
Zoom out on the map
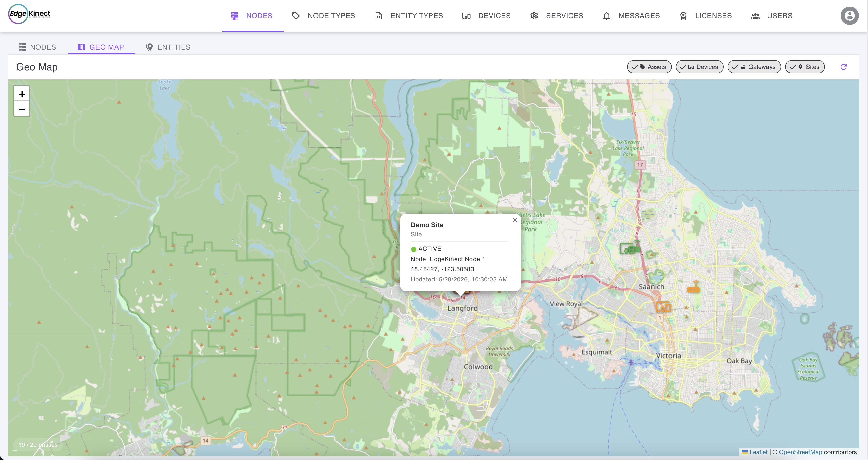tap(22, 109)
